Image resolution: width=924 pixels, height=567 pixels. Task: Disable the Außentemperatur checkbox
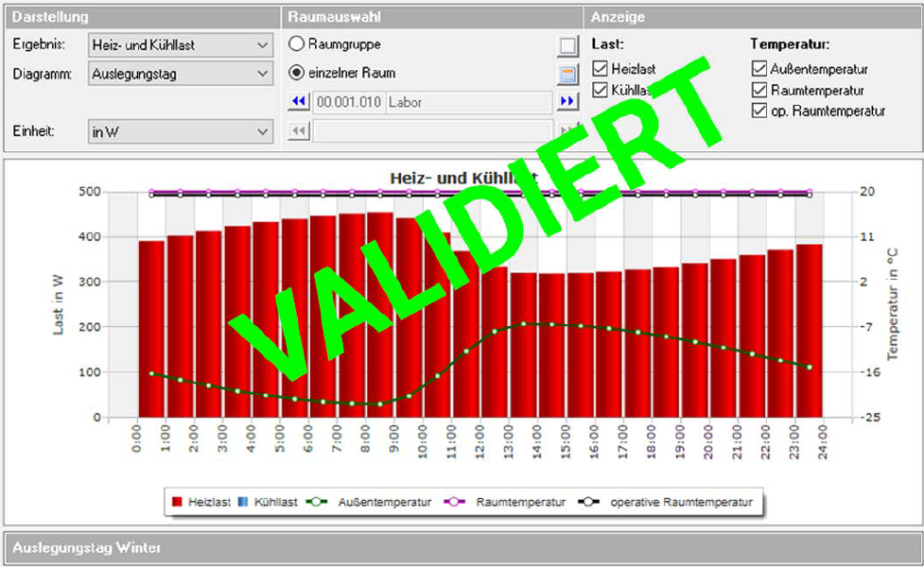point(759,69)
